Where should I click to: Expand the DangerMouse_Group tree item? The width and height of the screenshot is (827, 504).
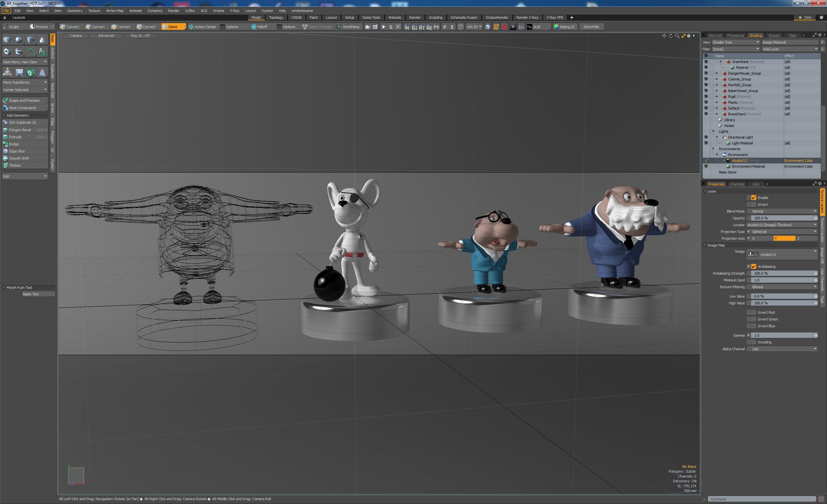[717, 73]
